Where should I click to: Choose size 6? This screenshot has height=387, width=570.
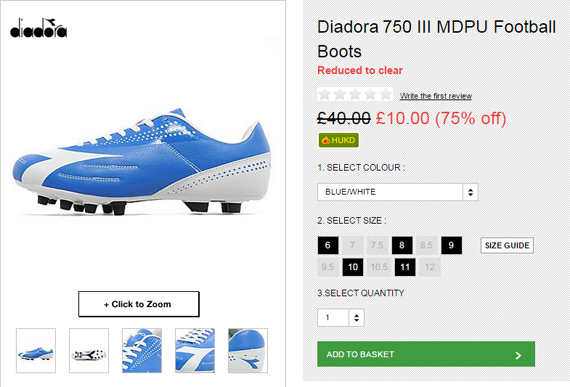[328, 245]
